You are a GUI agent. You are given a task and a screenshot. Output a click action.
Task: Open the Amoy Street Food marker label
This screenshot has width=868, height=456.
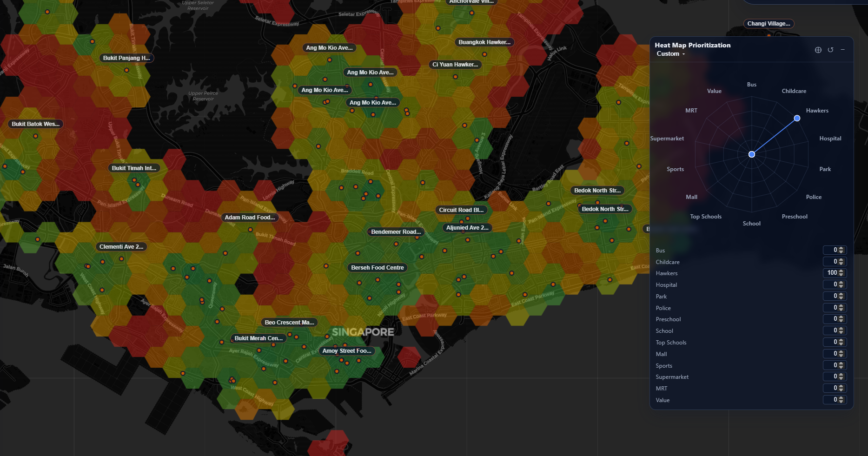pos(347,351)
